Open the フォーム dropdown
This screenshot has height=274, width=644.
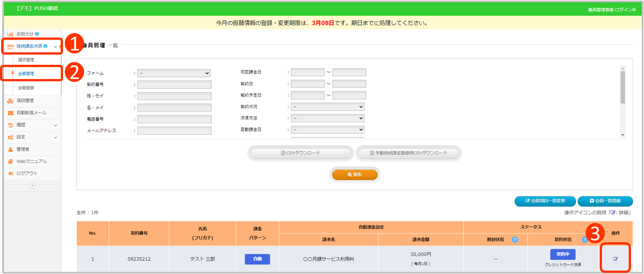174,73
